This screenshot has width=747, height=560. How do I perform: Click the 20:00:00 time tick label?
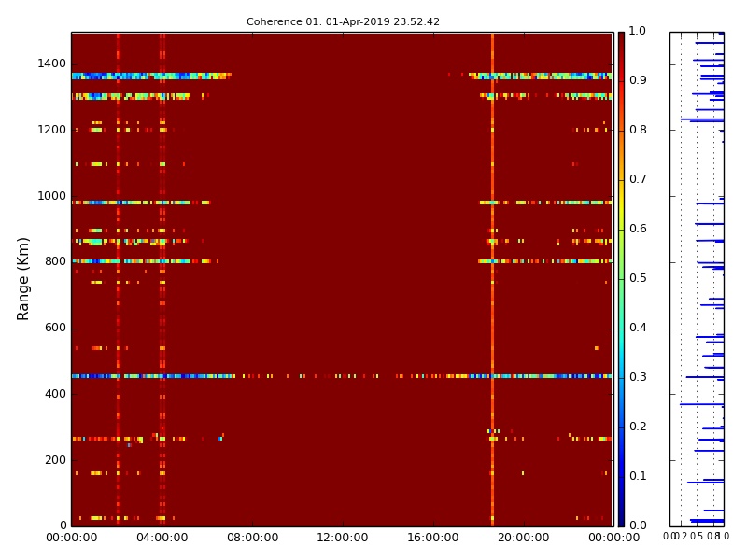point(524,538)
